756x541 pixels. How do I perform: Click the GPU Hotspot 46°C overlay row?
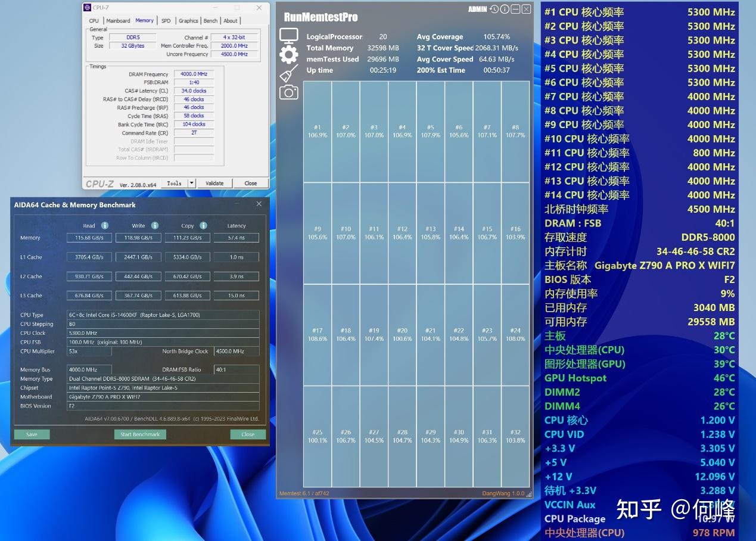pos(640,378)
